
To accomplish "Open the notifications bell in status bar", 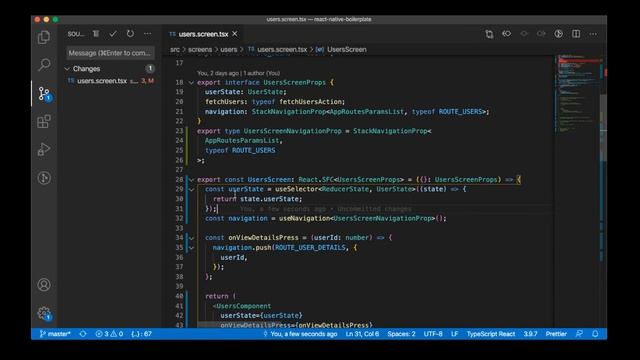I will (x=595, y=334).
